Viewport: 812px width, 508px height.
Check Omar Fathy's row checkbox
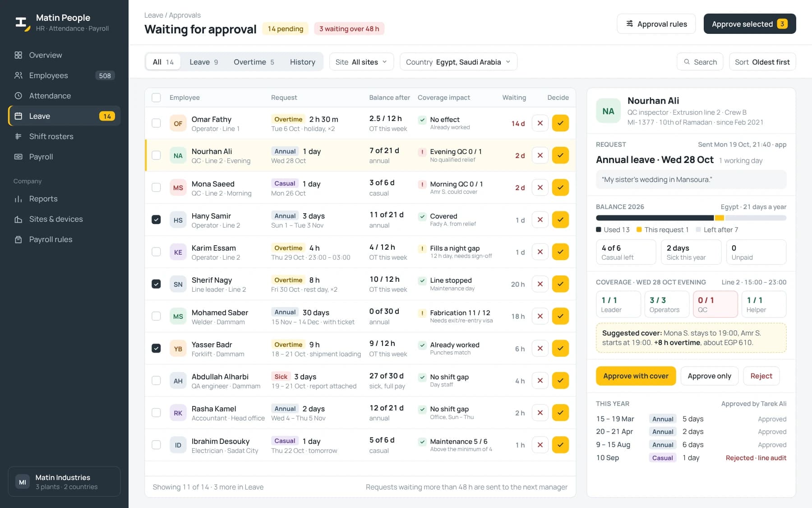click(x=156, y=123)
